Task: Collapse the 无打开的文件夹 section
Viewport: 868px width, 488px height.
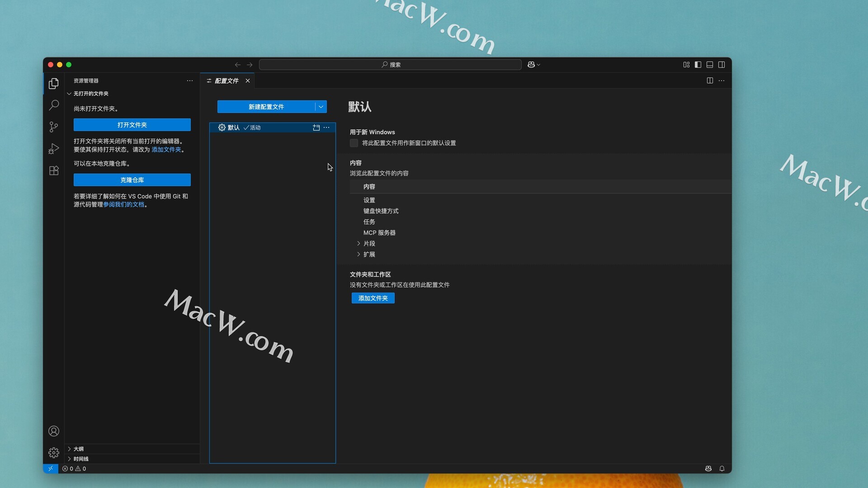Action: [69, 94]
